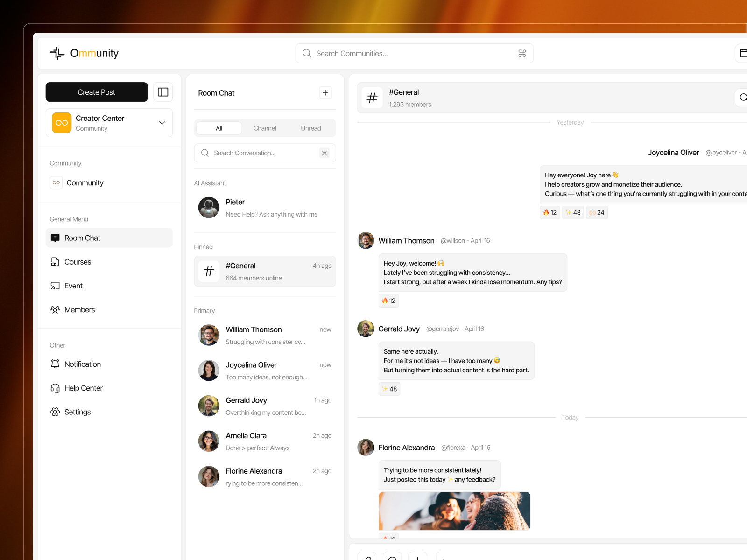
Task: View the Members list
Action: coord(79,309)
